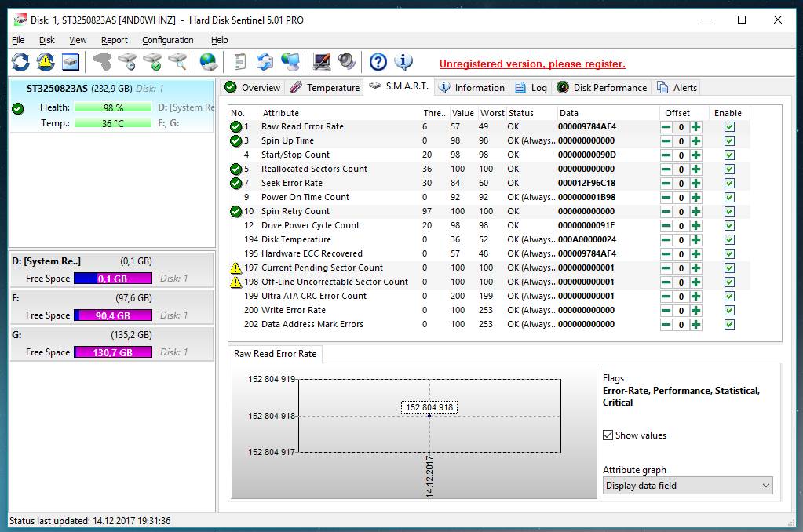Click the F: drive free space bar
The height and width of the screenshot is (532, 803).
click(112, 315)
